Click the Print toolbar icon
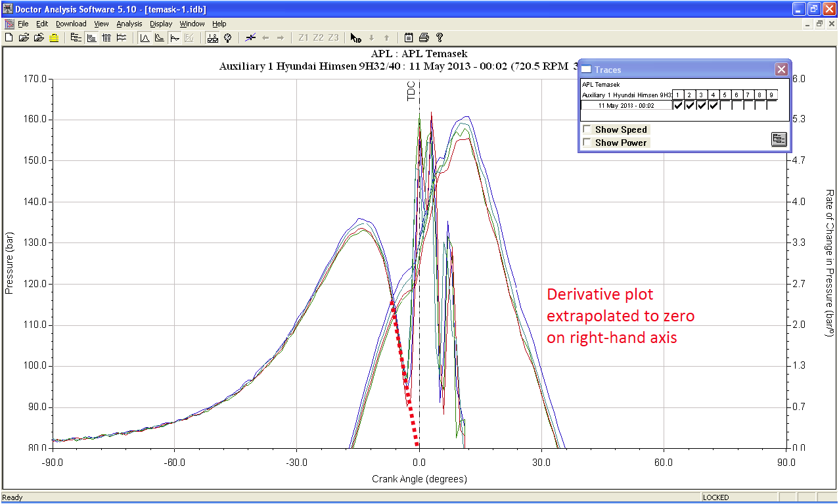 424,37
